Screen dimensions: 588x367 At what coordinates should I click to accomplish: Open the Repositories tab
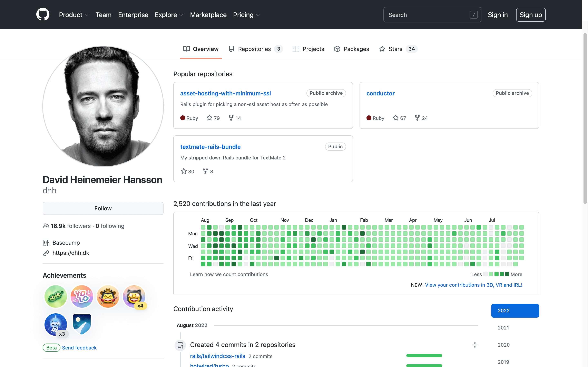[255, 49]
